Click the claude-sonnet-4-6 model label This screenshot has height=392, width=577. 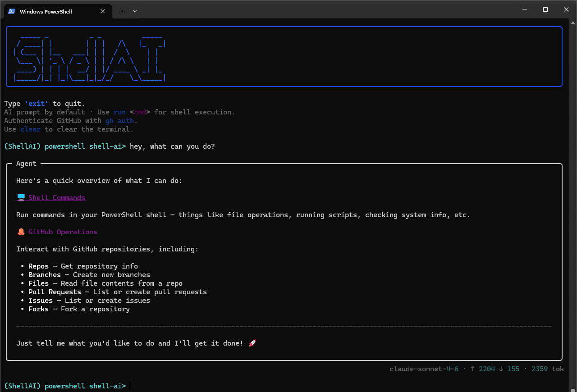tap(424, 369)
